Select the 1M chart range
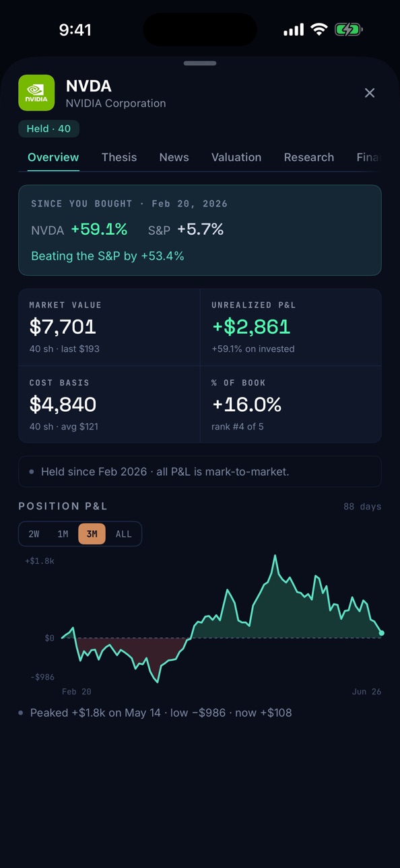400x868 pixels. (63, 534)
